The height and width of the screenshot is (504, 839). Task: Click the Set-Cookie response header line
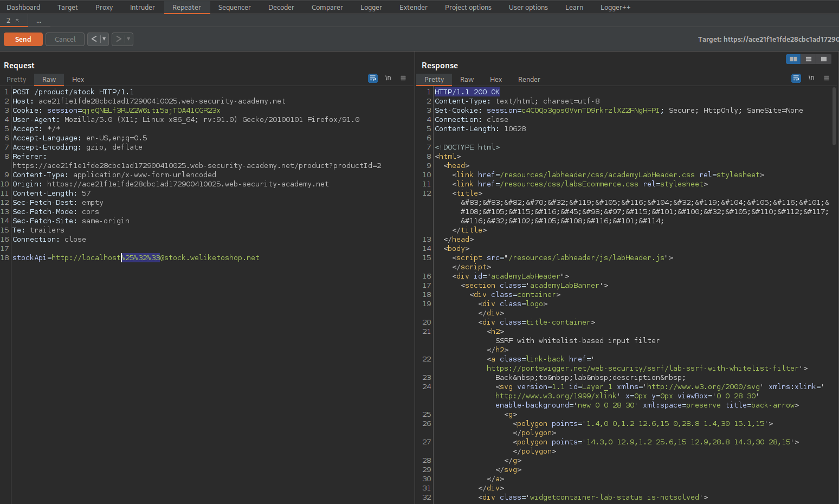tap(619, 110)
